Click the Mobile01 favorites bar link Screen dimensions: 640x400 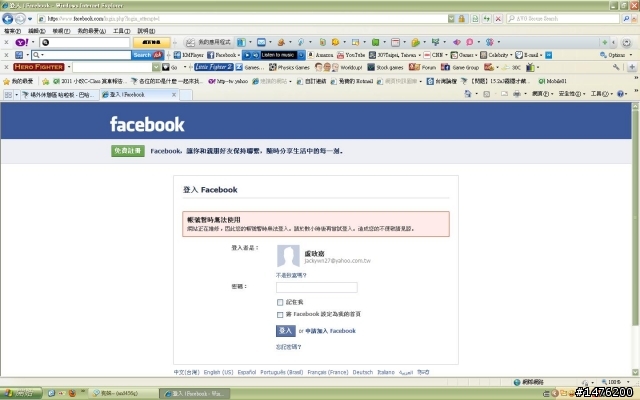click(x=553, y=81)
